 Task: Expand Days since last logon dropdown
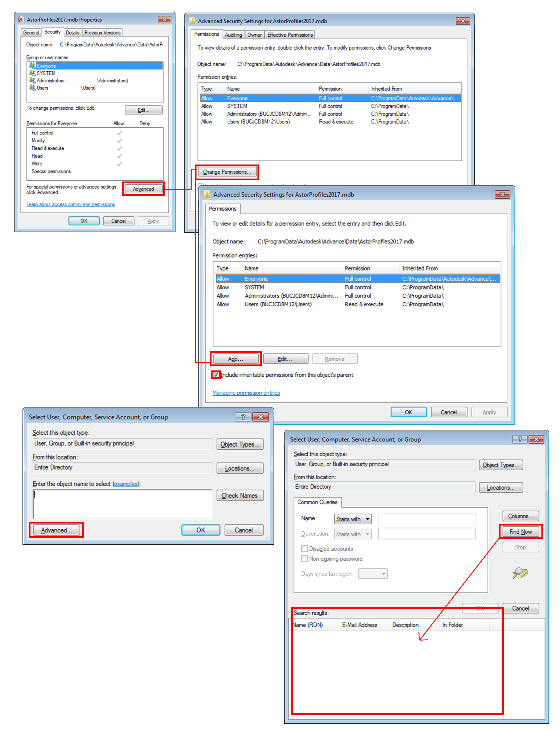pyautogui.click(x=373, y=573)
